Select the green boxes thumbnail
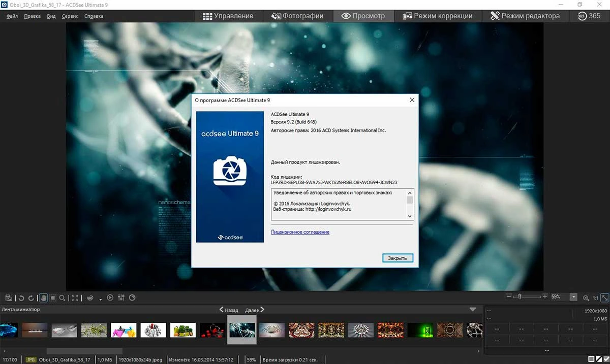Image resolution: width=610 pixels, height=364 pixels. (183, 330)
